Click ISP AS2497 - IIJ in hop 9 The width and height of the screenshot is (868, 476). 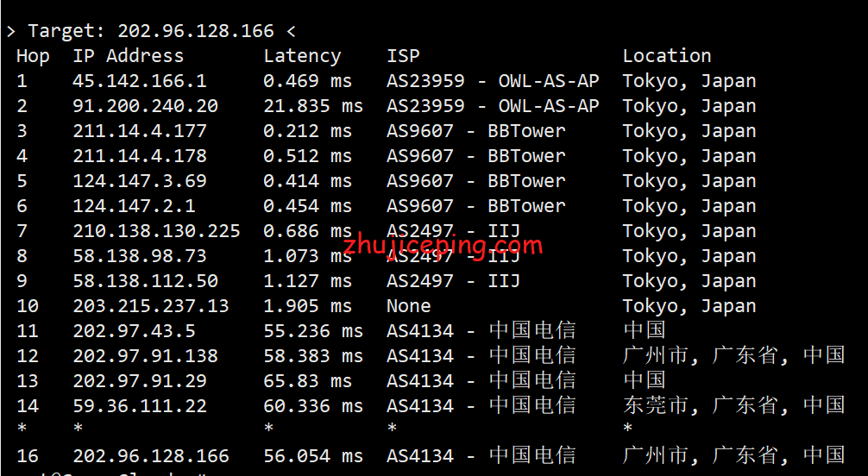tap(453, 280)
